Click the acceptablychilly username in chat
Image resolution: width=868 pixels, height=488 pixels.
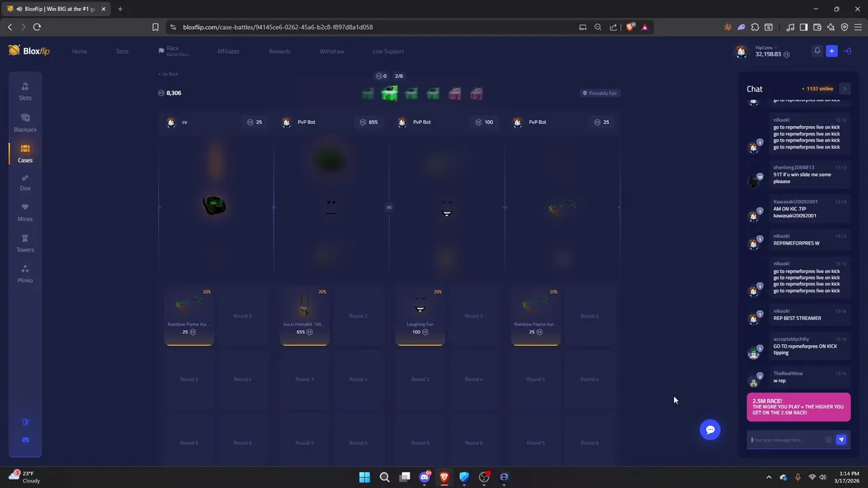tap(791, 339)
